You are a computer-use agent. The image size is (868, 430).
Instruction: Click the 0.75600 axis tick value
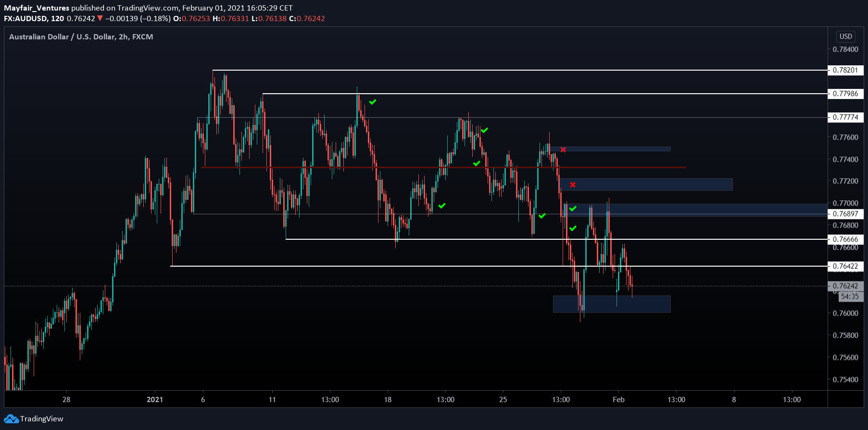point(845,357)
